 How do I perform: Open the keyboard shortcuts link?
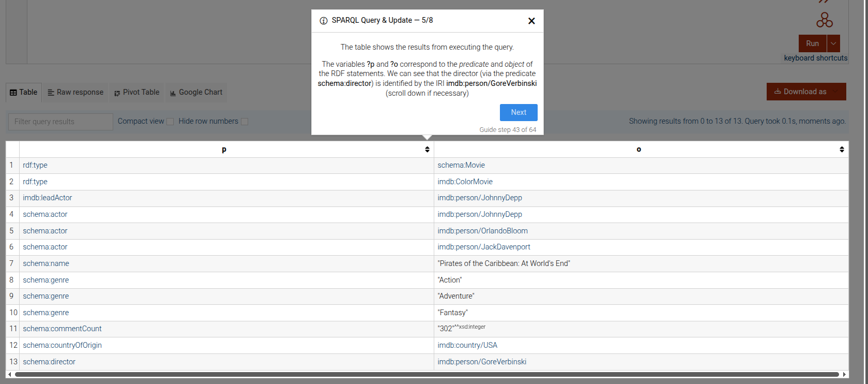[x=815, y=58]
